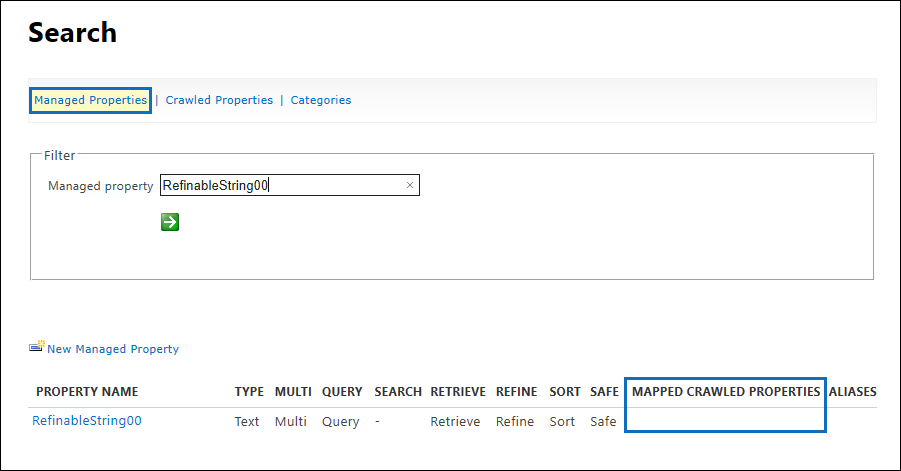The width and height of the screenshot is (901, 471).
Task: Click the Property Name column header
Action: [87, 392]
